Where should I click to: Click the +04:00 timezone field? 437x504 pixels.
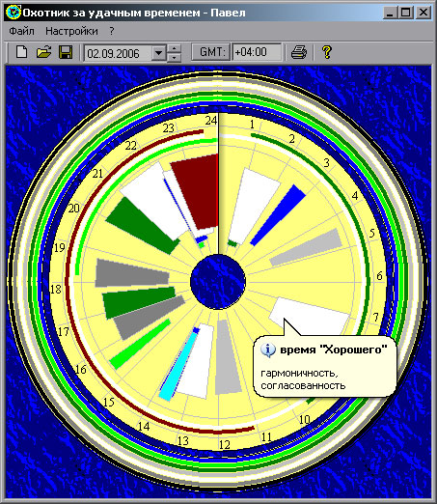[257, 52]
